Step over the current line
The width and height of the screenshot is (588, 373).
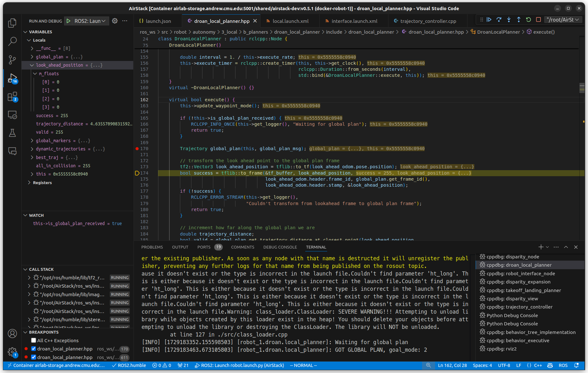pos(499,19)
